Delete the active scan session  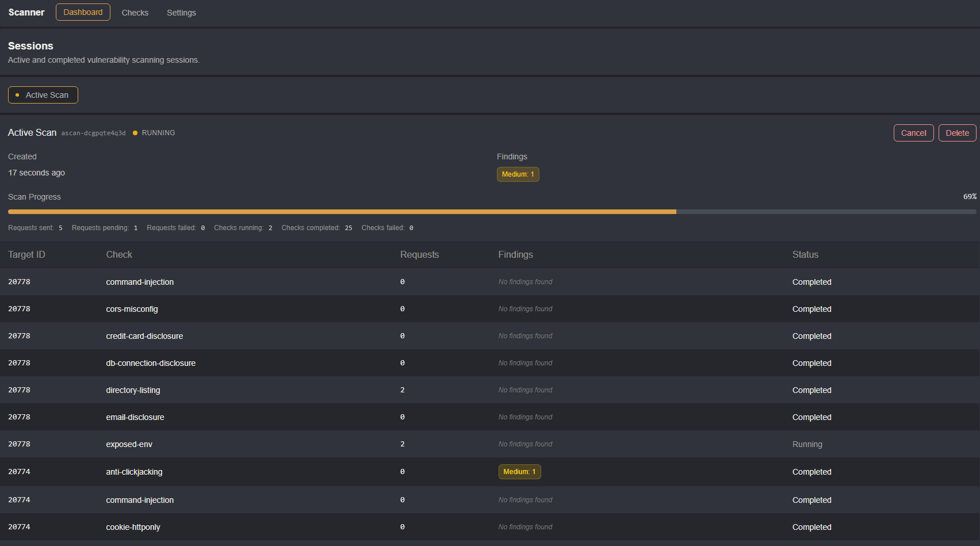click(956, 132)
